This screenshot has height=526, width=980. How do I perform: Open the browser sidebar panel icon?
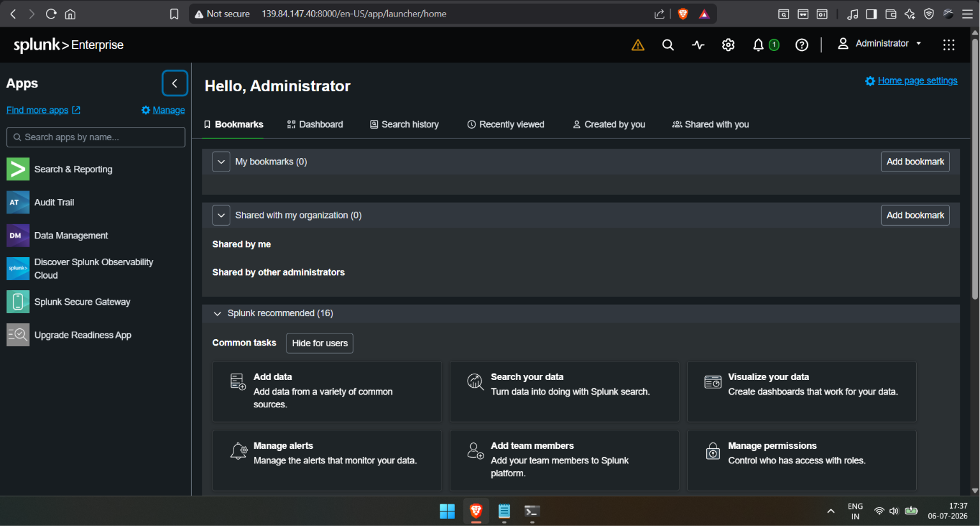(x=872, y=14)
